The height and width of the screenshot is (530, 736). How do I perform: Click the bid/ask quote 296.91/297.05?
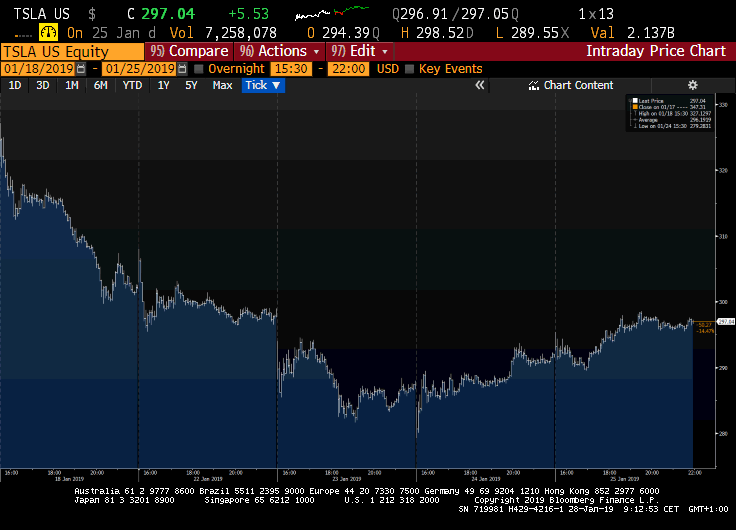pos(455,14)
